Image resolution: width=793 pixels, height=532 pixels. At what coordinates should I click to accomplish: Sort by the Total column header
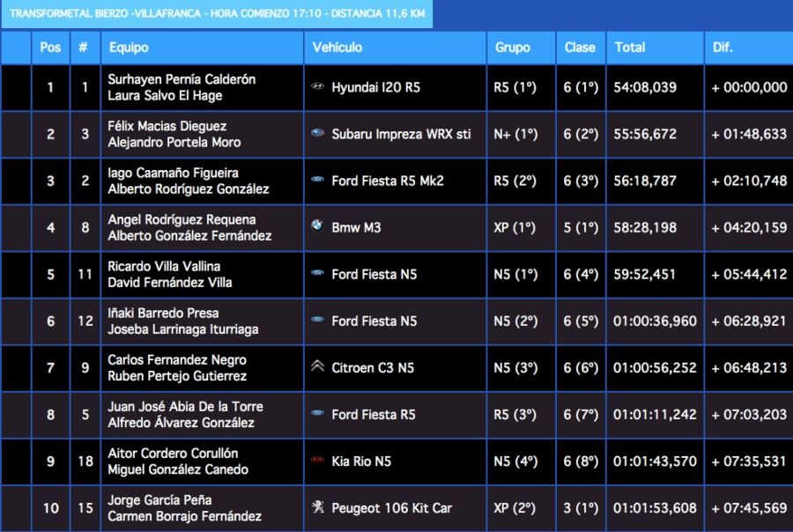pos(630,48)
